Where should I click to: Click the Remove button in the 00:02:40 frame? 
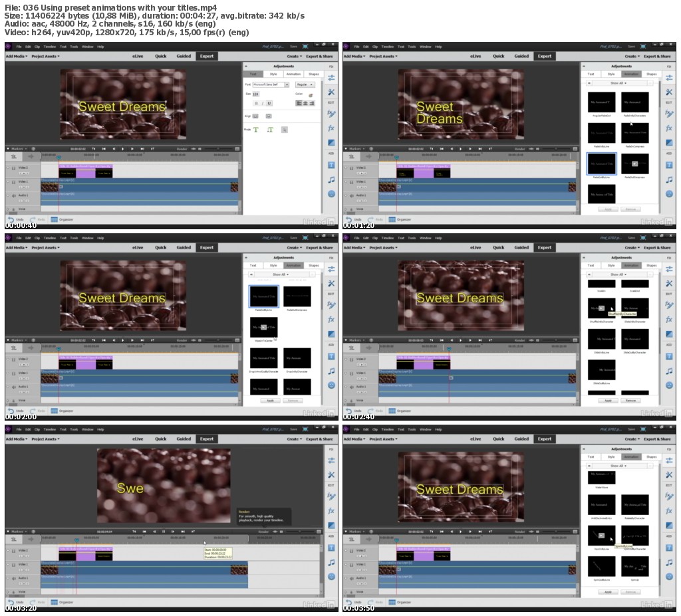(x=630, y=401)
